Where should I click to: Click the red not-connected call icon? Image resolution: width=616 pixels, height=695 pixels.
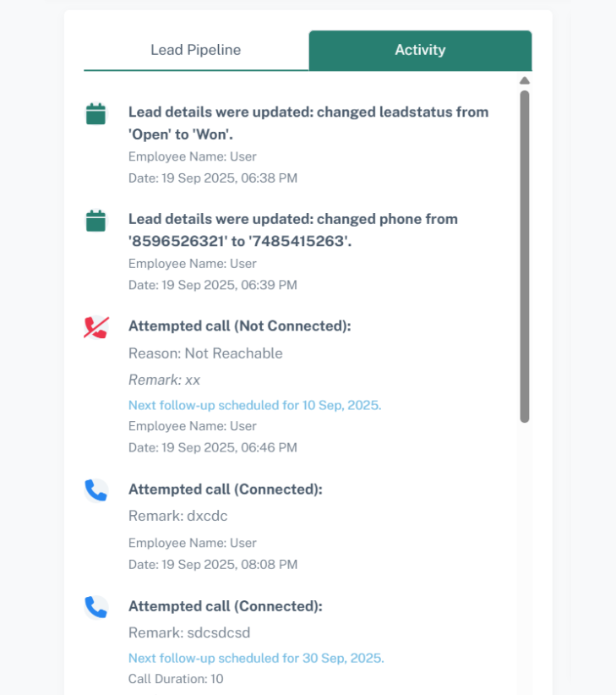(x=95, y=328)
